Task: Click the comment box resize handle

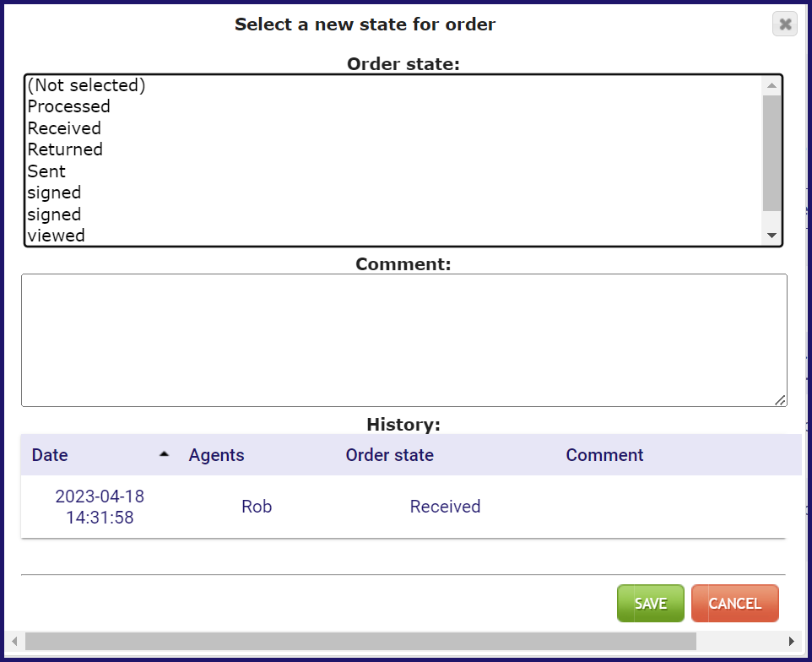Action: point(780,400)
